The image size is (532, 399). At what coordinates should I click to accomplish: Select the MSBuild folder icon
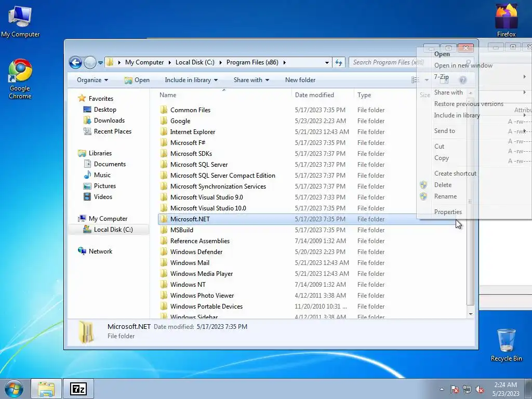[x=164, y=230]
